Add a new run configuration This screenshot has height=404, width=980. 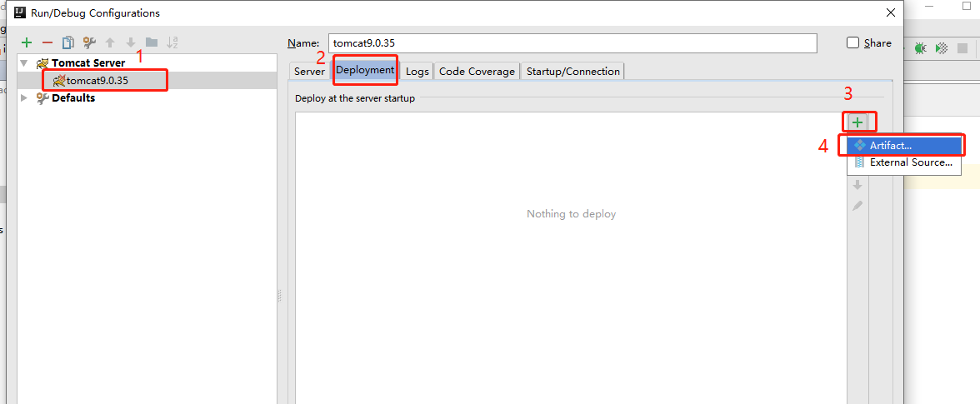pyautogui.click(x=27, y=42)
